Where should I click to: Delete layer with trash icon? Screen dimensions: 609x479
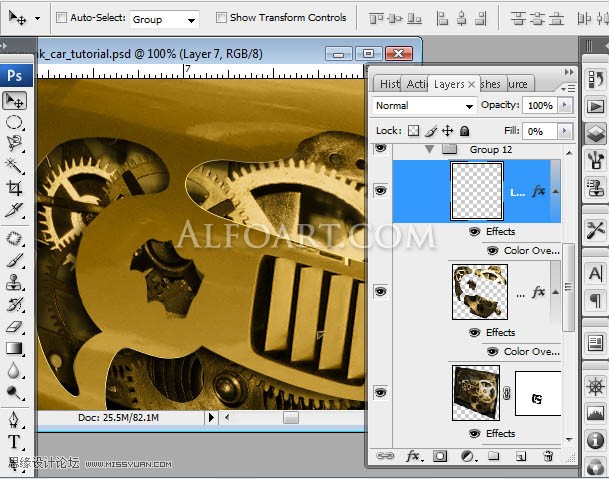[548, 456]
